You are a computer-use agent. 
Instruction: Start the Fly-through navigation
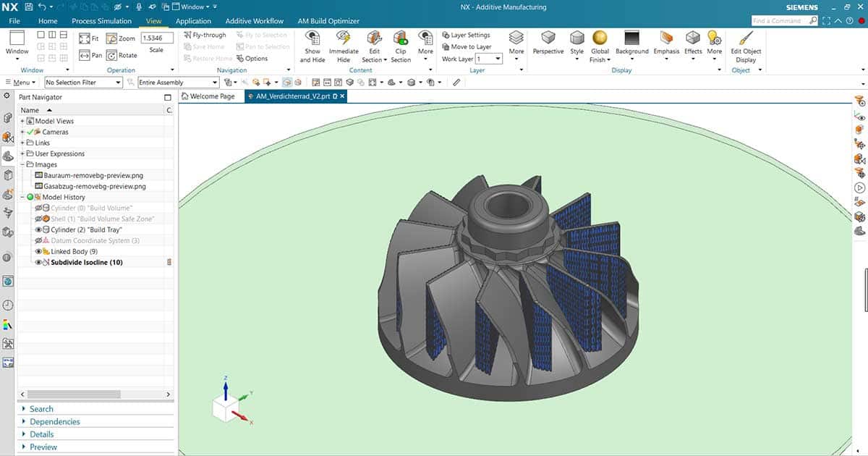coord(205,35)
